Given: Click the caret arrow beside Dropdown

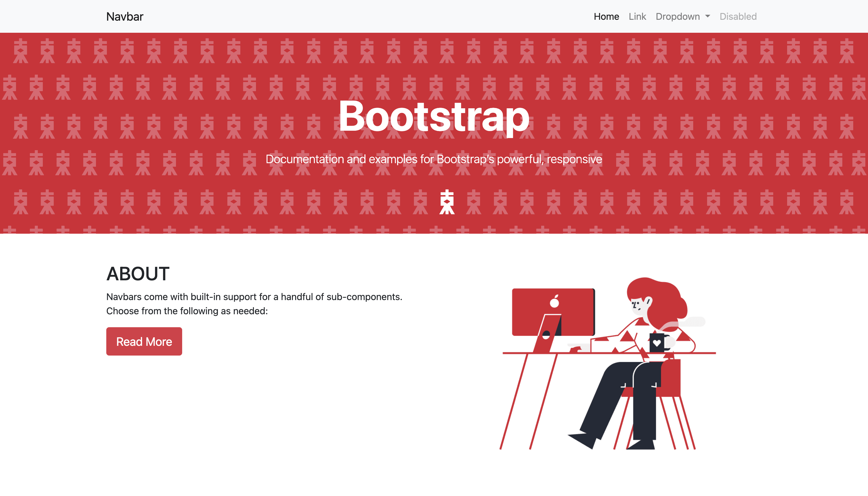Looking at the screenshot, I should point(708,16).
